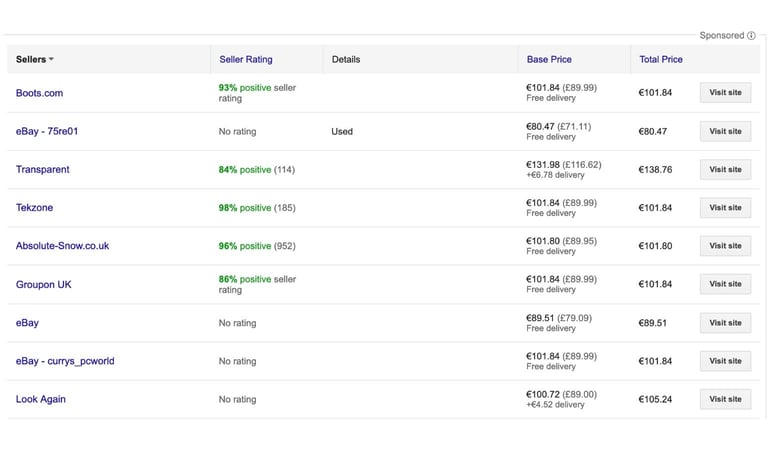This screenshot has width=772, height=450.
Task: Visit site for Transparent
Action: tap(725, 169)
